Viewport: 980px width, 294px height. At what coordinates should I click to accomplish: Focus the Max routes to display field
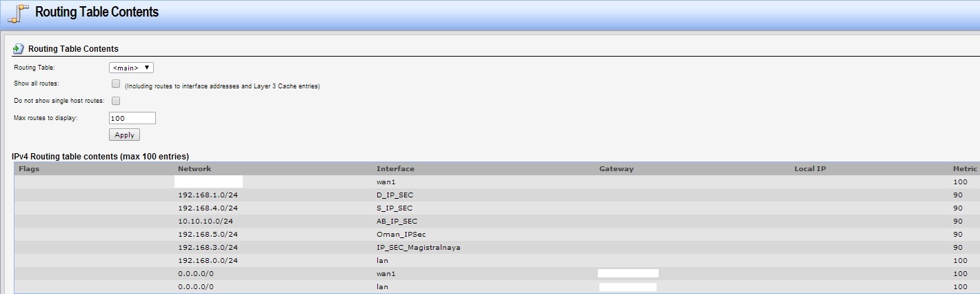point(132,118)
